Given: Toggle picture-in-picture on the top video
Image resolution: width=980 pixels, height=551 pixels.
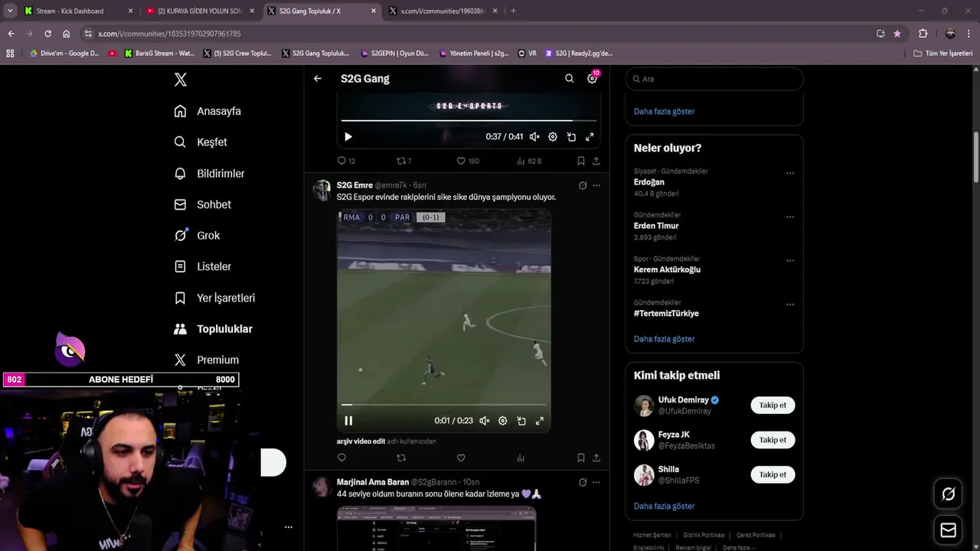Looking at the screenshot, I should [571, 137].
